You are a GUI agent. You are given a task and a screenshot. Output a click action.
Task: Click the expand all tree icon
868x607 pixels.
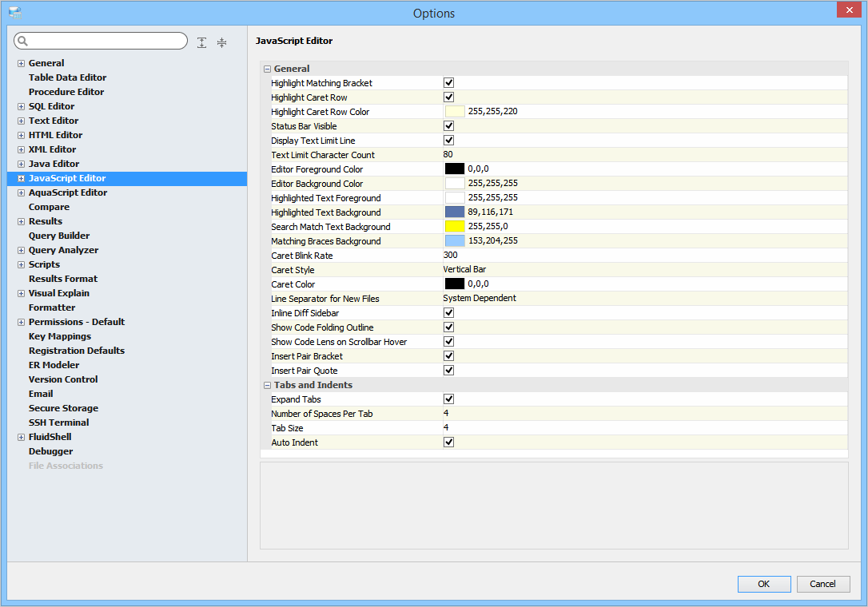tap(202, 42)
